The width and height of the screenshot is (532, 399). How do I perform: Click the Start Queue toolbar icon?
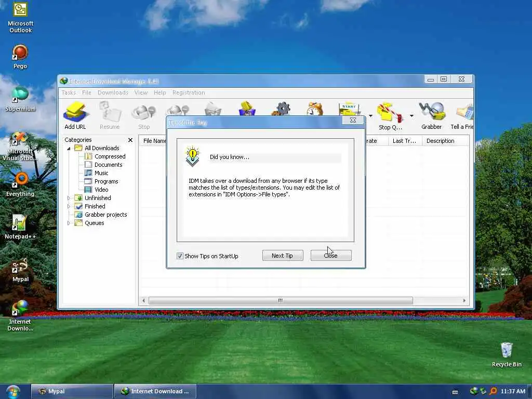pos(350,109)
